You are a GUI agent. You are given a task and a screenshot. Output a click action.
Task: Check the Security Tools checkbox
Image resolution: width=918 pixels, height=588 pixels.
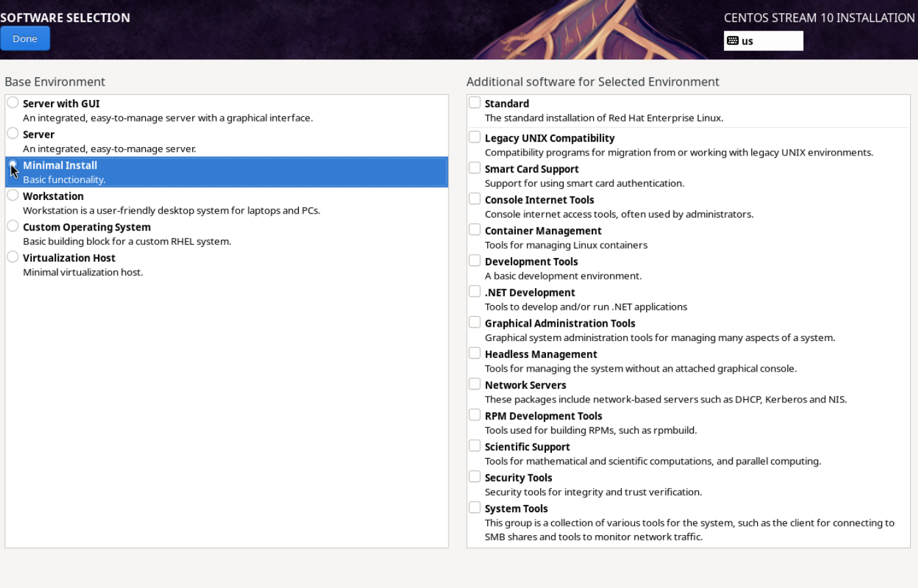click(475, 477)
